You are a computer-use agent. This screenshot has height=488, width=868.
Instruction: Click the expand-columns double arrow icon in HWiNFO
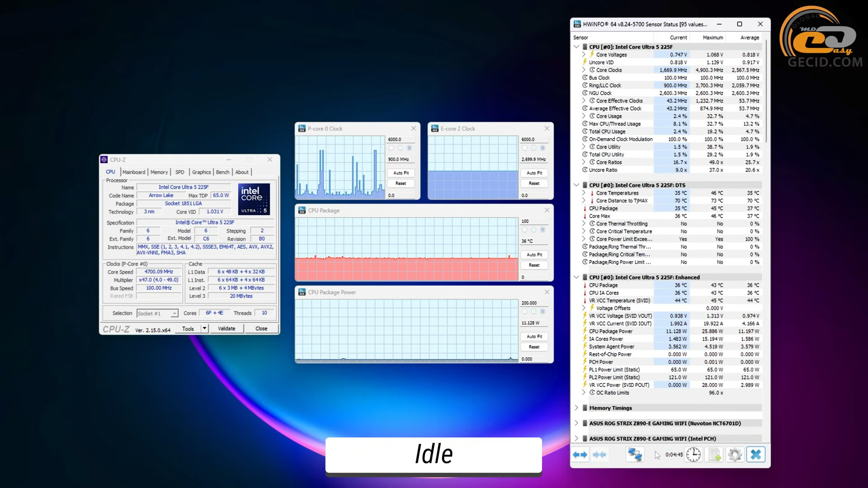tap(580, 455)
